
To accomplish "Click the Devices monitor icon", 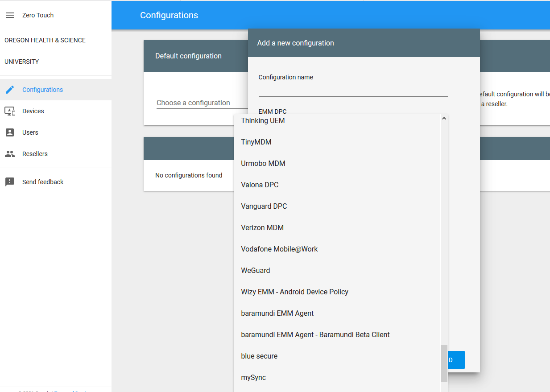I will [10, 111].
